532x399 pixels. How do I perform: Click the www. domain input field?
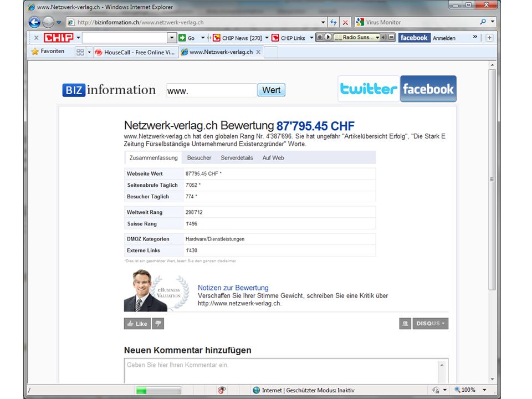coord(211,90)
